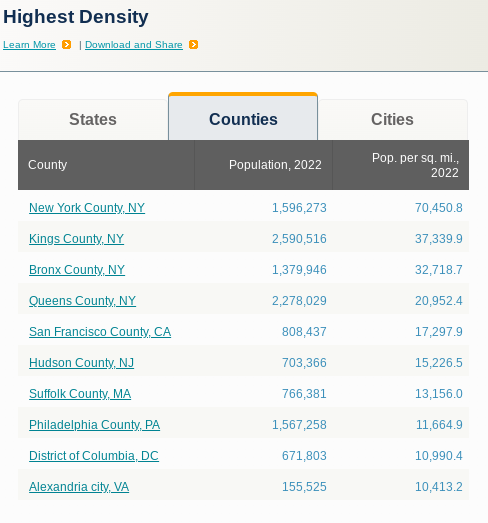The width and height of the screenshot is (488, 523).
Task: Open Kings County, NY link
Action: (x=76, y=239)
